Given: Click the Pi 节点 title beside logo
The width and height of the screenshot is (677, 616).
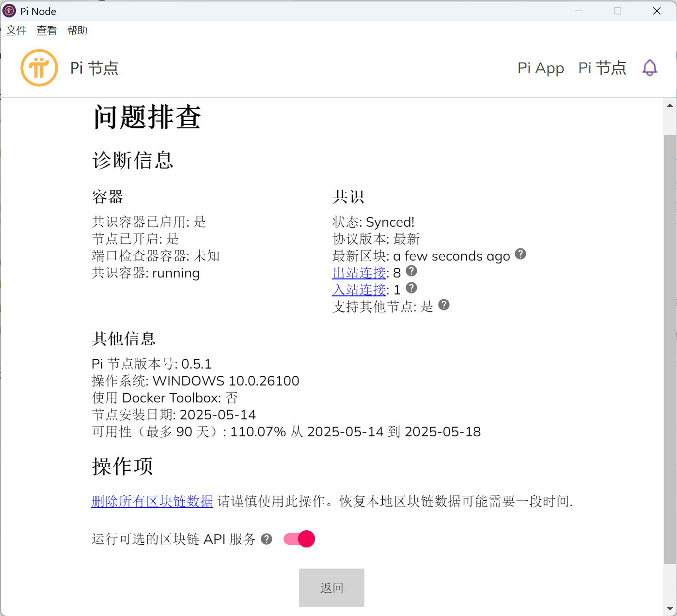Looking at the screenshot, I should pyautogui.click(x=94, y=68).
